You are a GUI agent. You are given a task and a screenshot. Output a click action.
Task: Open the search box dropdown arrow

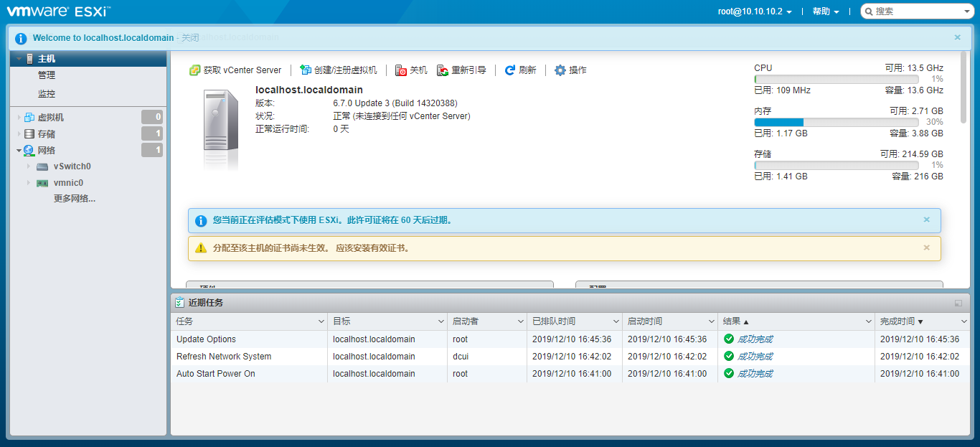pos(966,12)
